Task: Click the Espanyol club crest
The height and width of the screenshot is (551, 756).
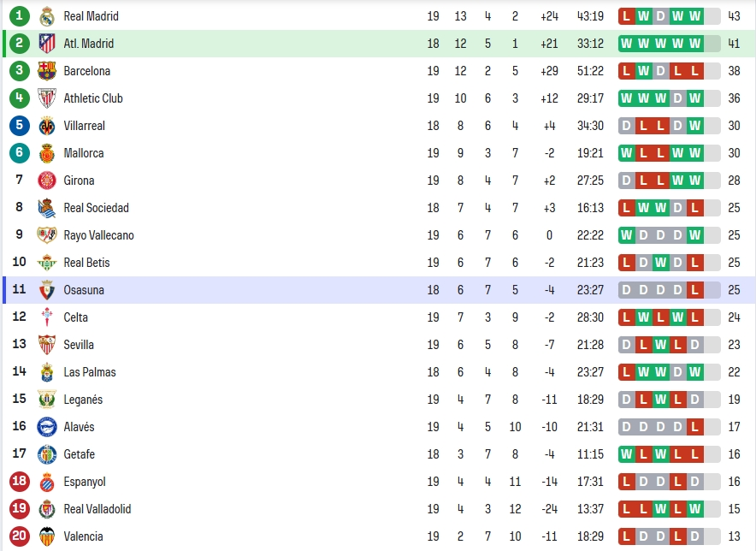Action: (47, 482)
